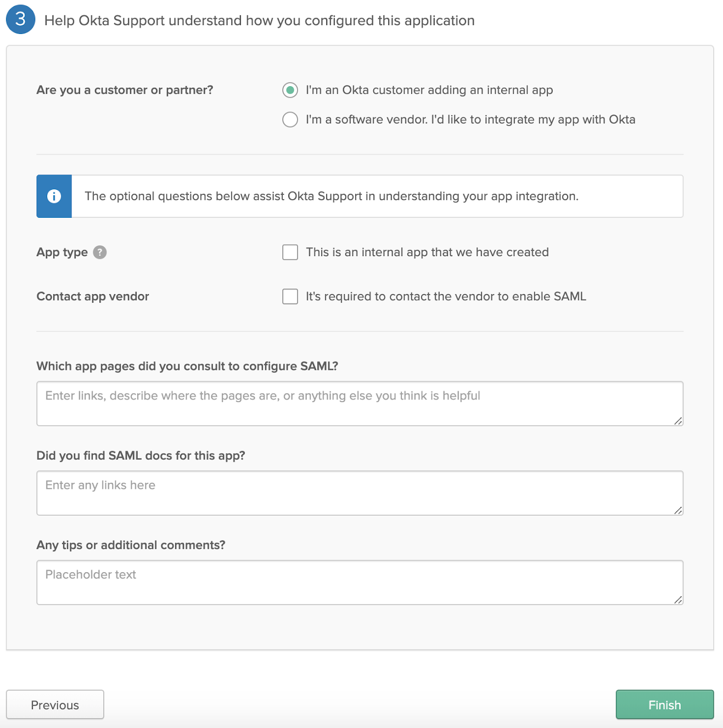Click the step 3 number badge

click(21, 20)
